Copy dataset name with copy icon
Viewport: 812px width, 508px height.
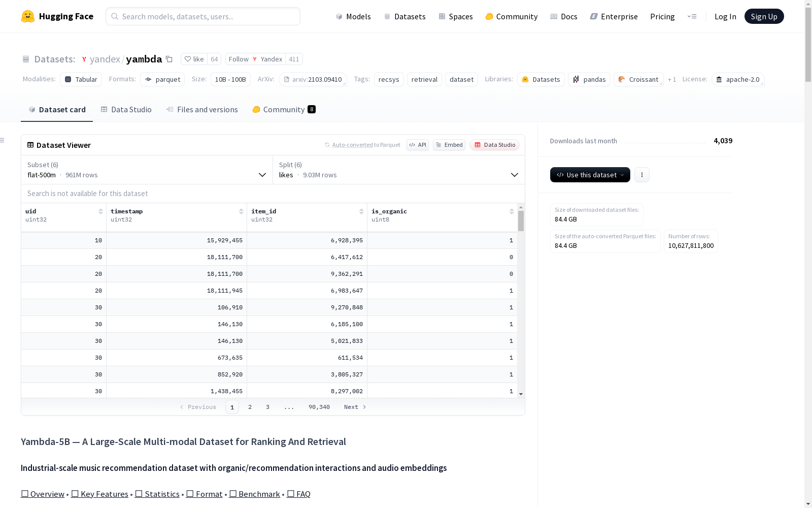(x=170, y=59)
